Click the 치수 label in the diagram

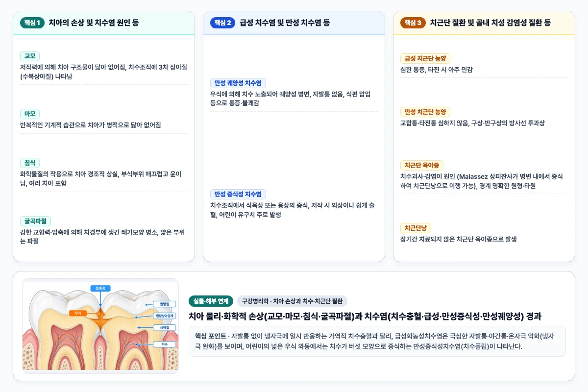click(165, 344)
